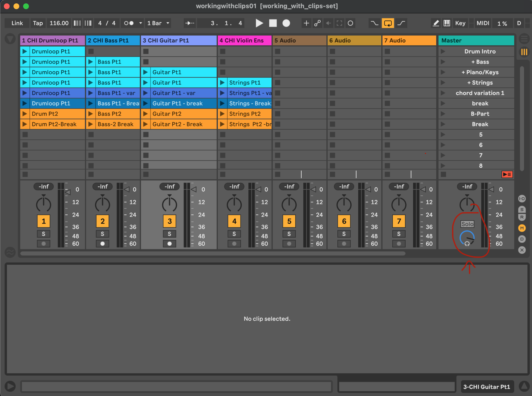Collapse browser with top-left triangle
This screenshot has width=532, height=396.
[x=10, y=39]
